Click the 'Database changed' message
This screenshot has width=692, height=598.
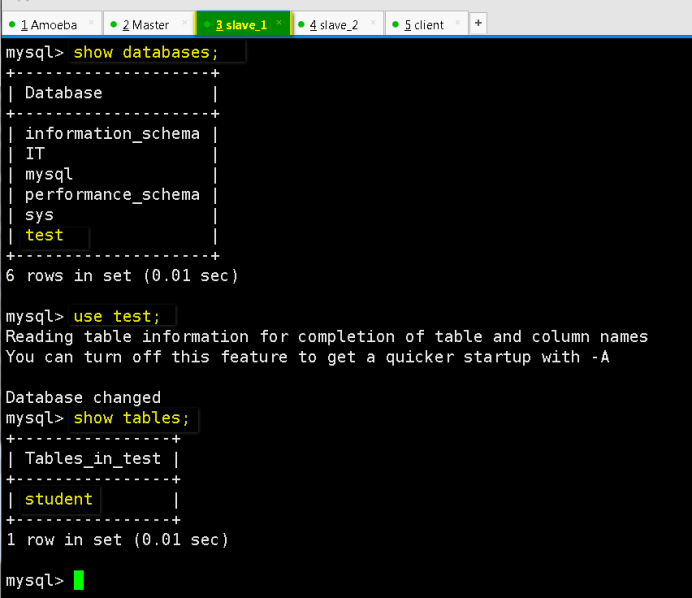point(83,398)
